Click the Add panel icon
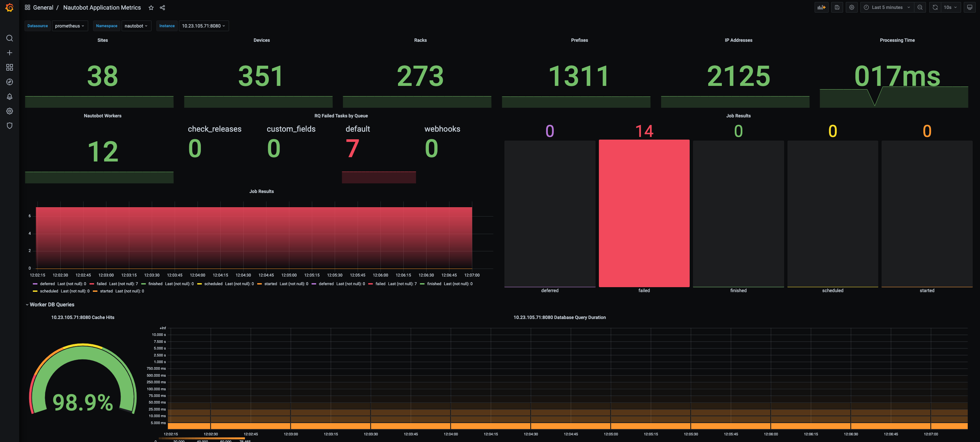Screen dimensions: 980x442 [x=821, y=7]
